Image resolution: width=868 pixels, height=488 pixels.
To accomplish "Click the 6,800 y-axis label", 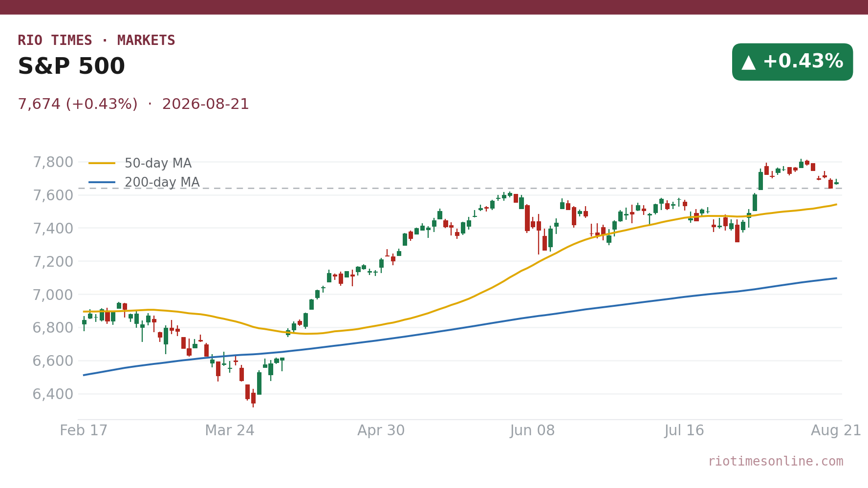I will pos(53,328).
